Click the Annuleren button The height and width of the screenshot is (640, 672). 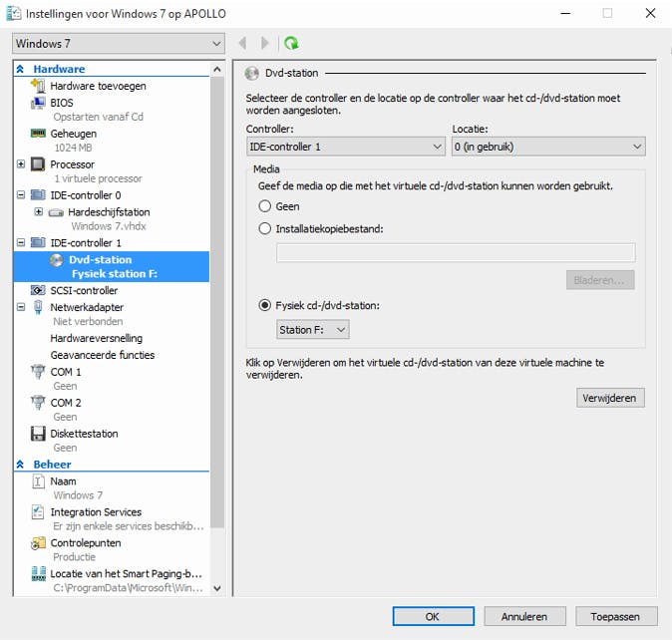[x=524, y=616]
